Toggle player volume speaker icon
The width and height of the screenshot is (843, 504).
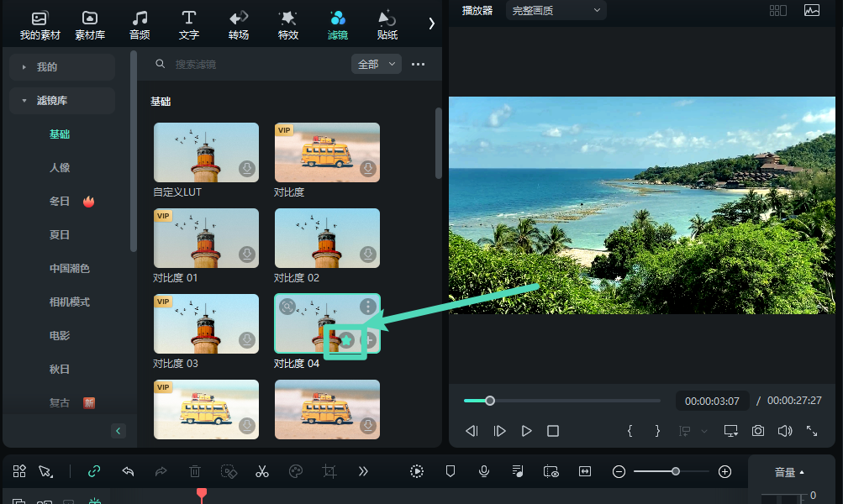(785, 431)
